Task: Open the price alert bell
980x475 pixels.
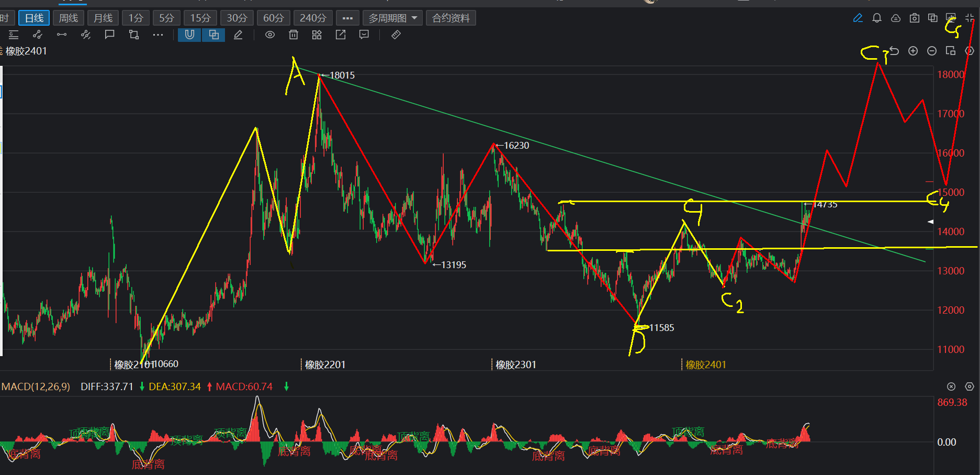Action: click(877, 18)
